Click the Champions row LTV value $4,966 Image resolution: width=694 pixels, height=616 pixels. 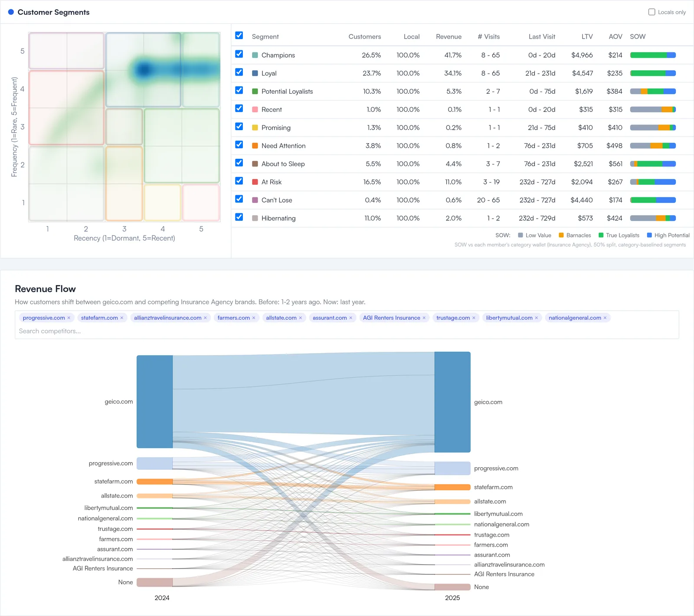click(x=582, y=55)
